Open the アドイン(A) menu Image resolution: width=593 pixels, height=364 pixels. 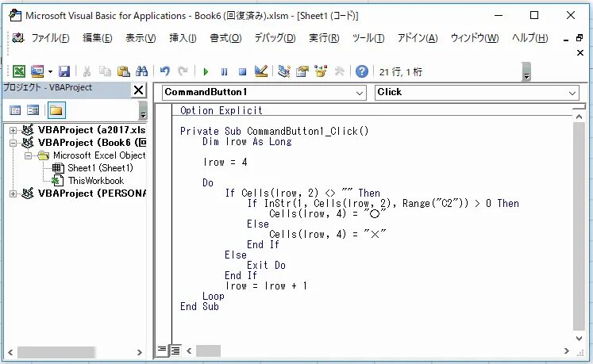417,38
